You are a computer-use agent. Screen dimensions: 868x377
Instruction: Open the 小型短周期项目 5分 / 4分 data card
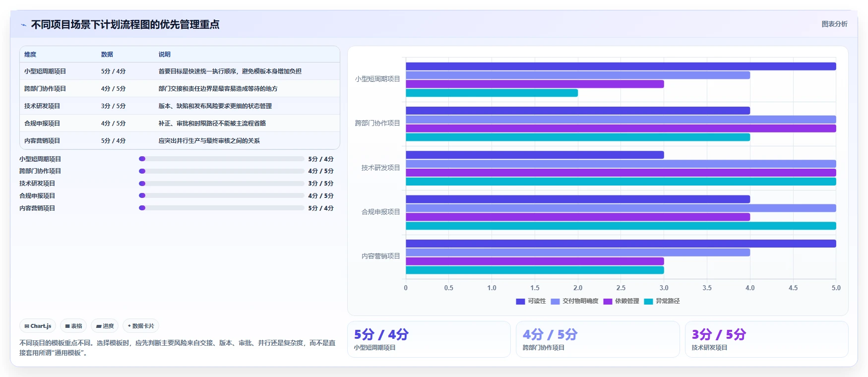tap(429, 339)
